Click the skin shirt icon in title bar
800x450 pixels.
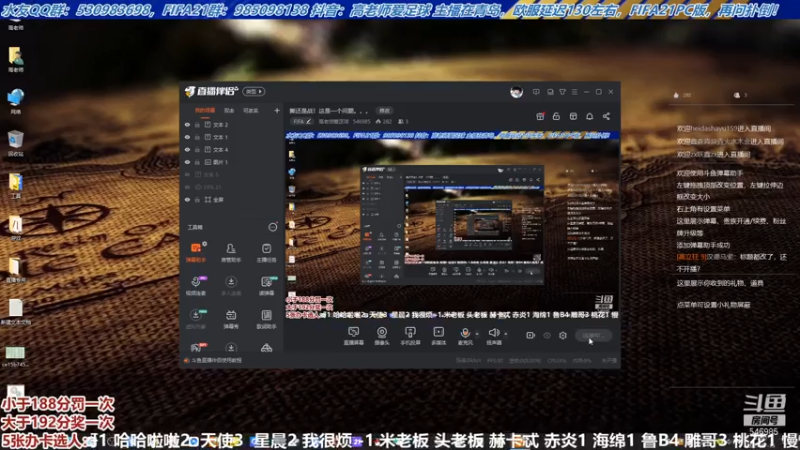(562, 92)
